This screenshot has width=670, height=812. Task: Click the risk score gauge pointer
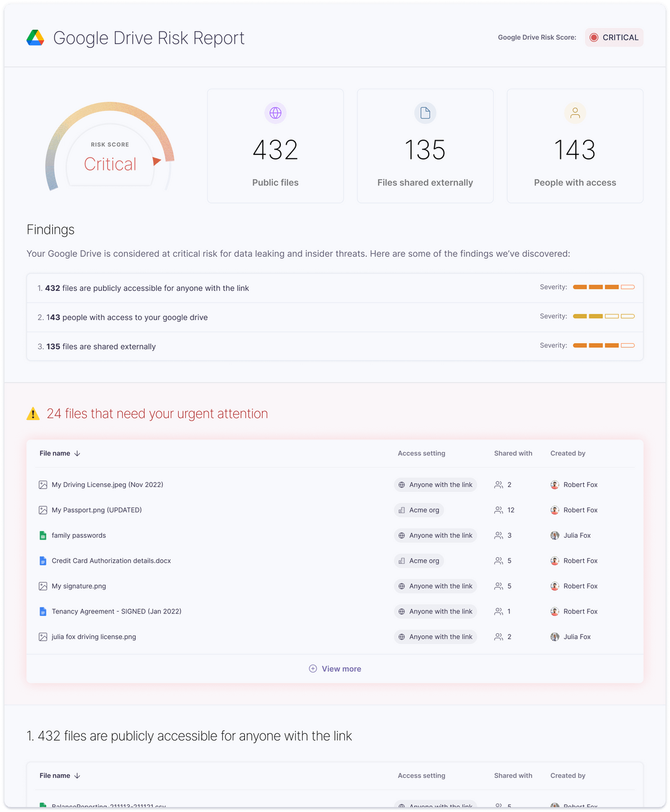[x=157, y=161]
